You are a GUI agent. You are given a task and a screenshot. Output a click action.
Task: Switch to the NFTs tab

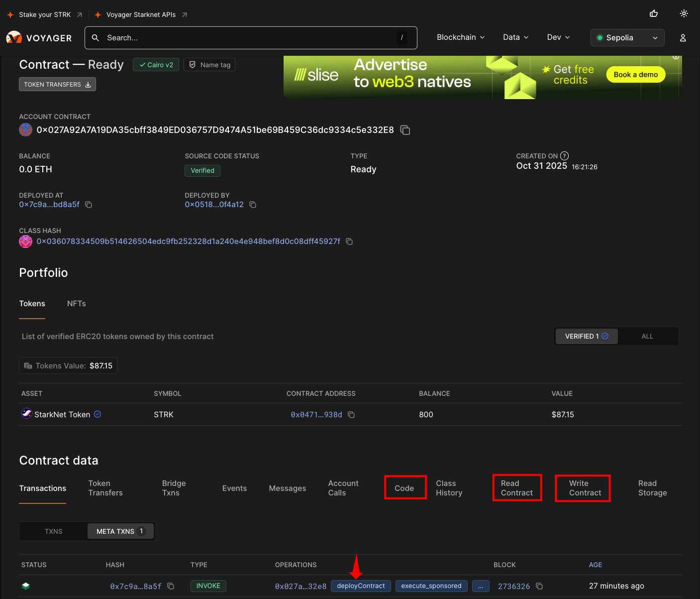76,303
